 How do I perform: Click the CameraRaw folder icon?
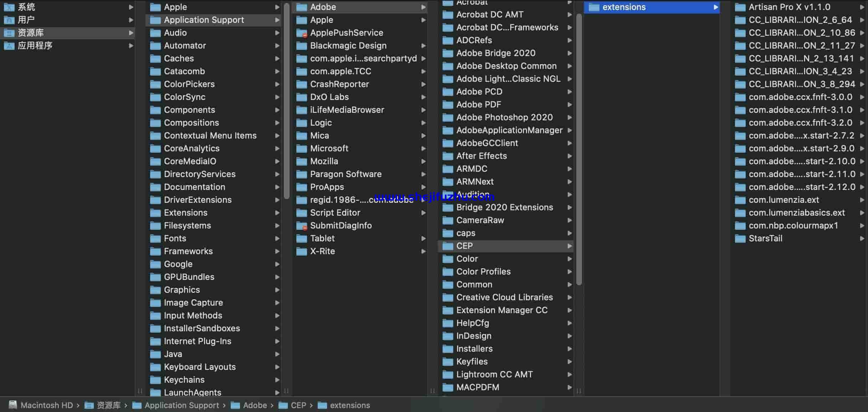[448, 220]
